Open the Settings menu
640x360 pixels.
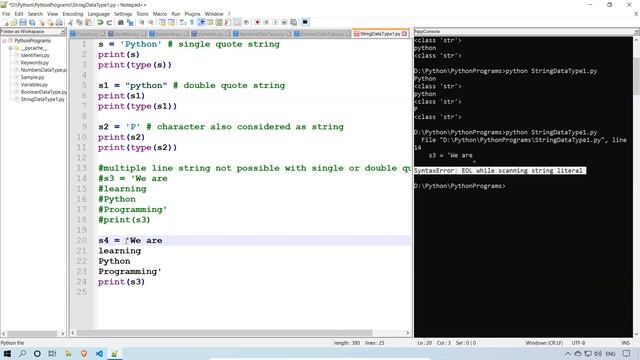(x=123, y=14)
